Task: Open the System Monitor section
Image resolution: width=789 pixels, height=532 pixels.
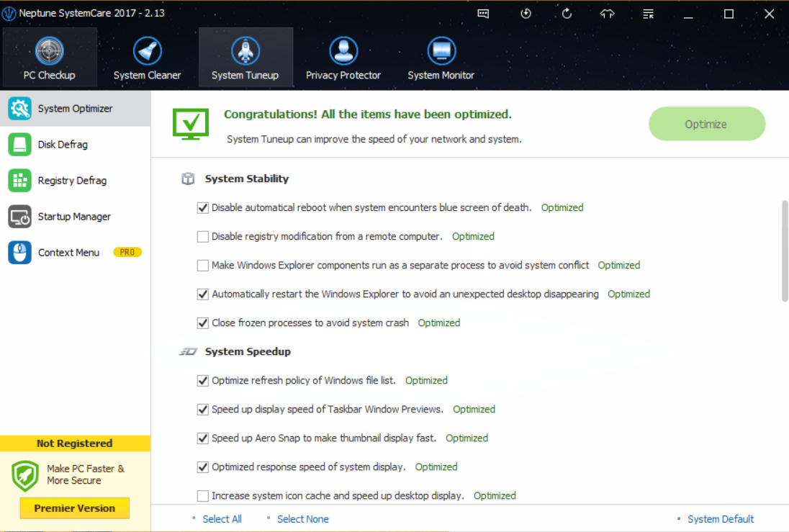Action: (x=441, y=58)
